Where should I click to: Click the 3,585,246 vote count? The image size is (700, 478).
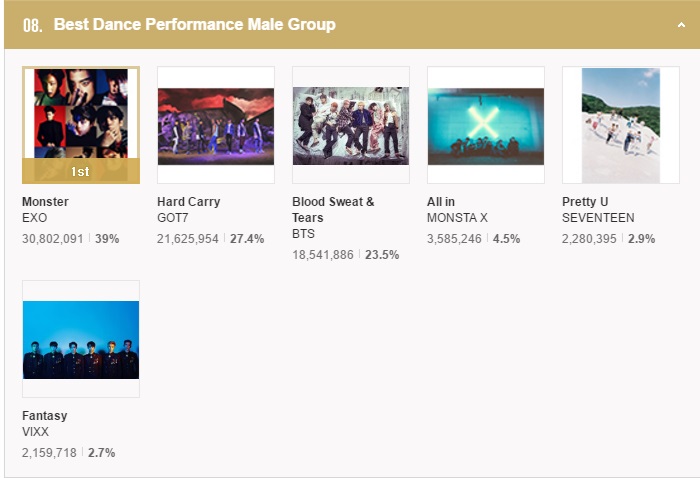454,239
